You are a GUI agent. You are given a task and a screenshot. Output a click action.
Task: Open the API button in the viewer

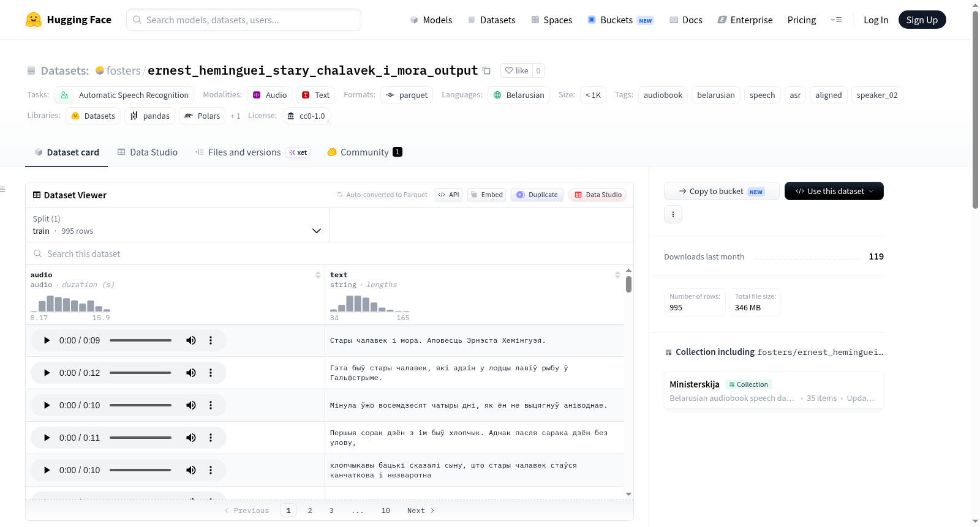(448, 195)
